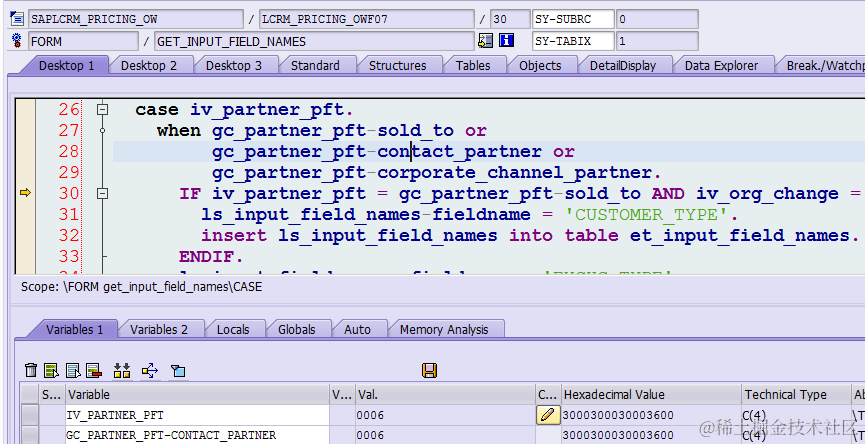Image resolution: width=865 pixels, height=444 pixels.
Task: Switch to the Objects tab
Action: (540, 66)
